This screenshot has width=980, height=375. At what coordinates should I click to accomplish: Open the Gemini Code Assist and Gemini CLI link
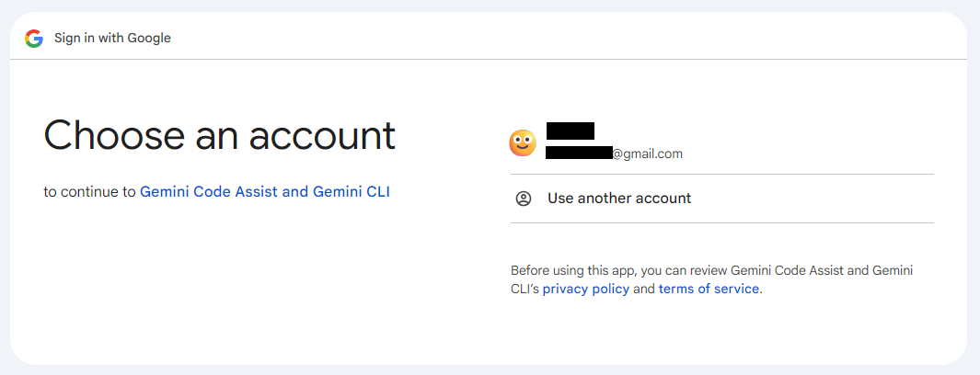265,191
